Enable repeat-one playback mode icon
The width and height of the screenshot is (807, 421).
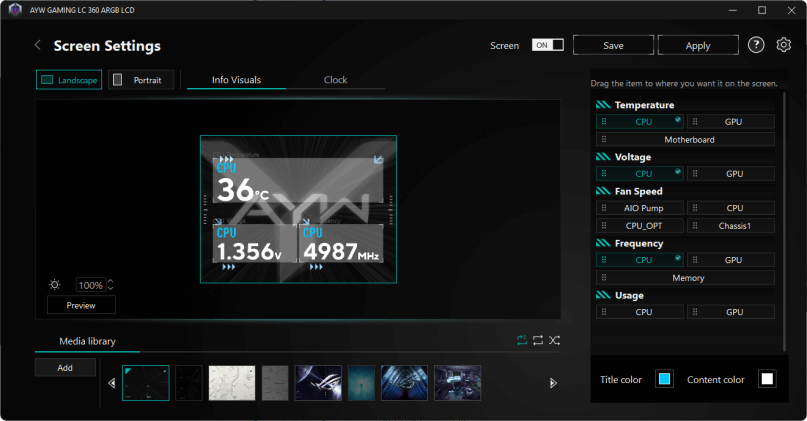pyautogui.click(x=522, y=340)
